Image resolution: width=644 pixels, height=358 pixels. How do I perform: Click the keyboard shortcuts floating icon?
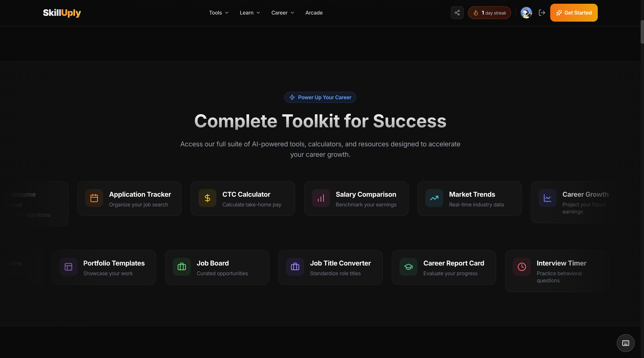tap(626, 343)
